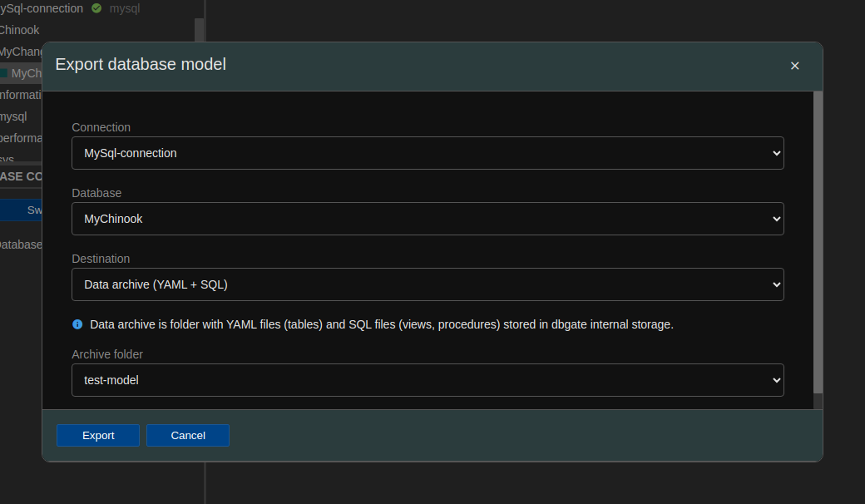Viewport: 865px width, 504px height.
Task: Click the info icon beside Data archive note
Action: tap(77, 324)
